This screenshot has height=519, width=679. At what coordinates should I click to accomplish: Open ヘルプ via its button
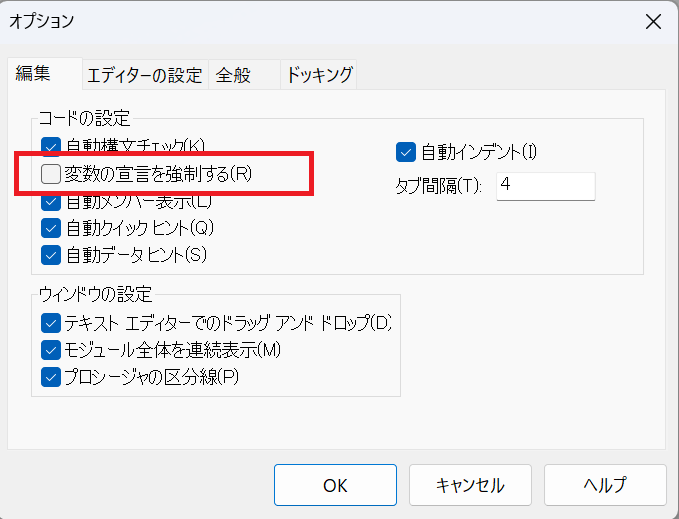605,485
